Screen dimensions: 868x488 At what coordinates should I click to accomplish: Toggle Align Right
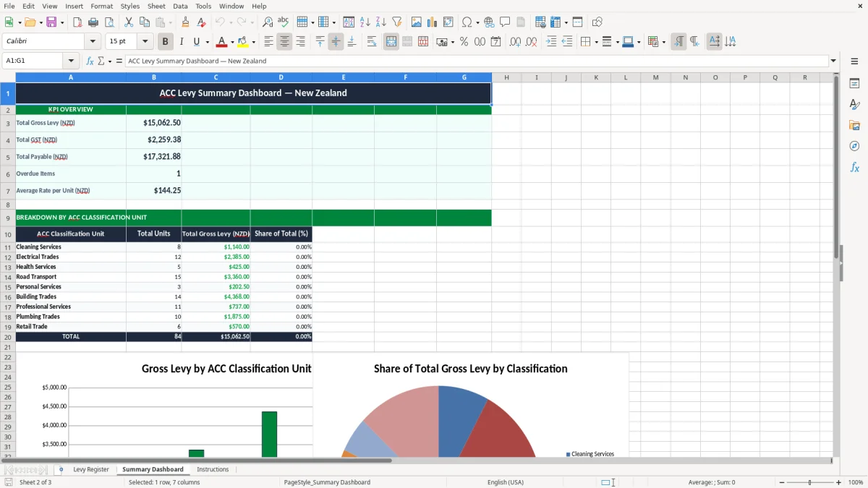click(x=301, y=42)
